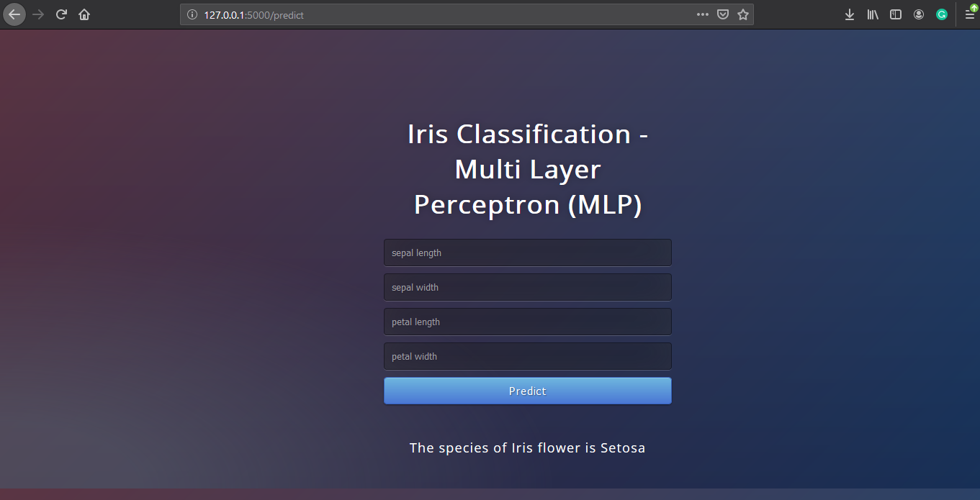Save the page to Pocket
Viewport: 980px width, 500px height.
point(723,14)
